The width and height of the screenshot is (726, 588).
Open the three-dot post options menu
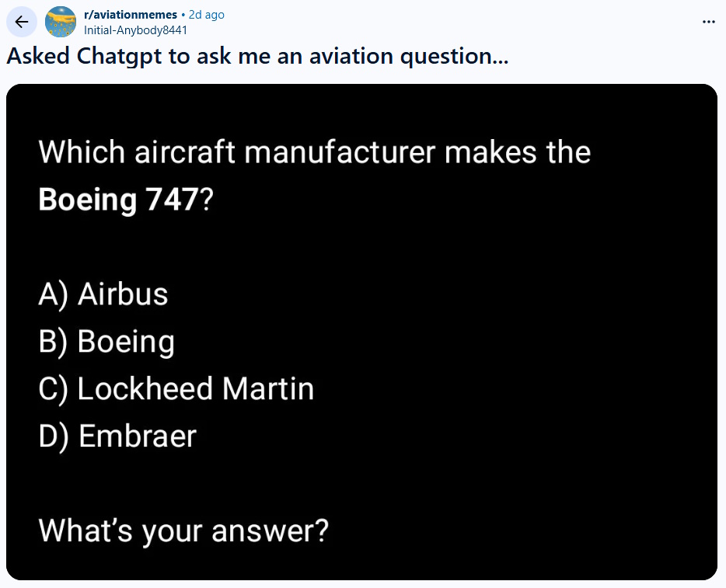(x=708, y=21)
